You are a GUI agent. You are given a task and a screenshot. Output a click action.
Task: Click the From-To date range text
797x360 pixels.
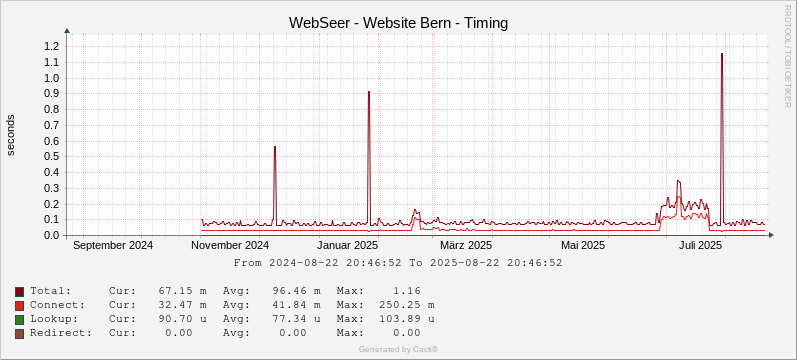[x=398, y=263]
